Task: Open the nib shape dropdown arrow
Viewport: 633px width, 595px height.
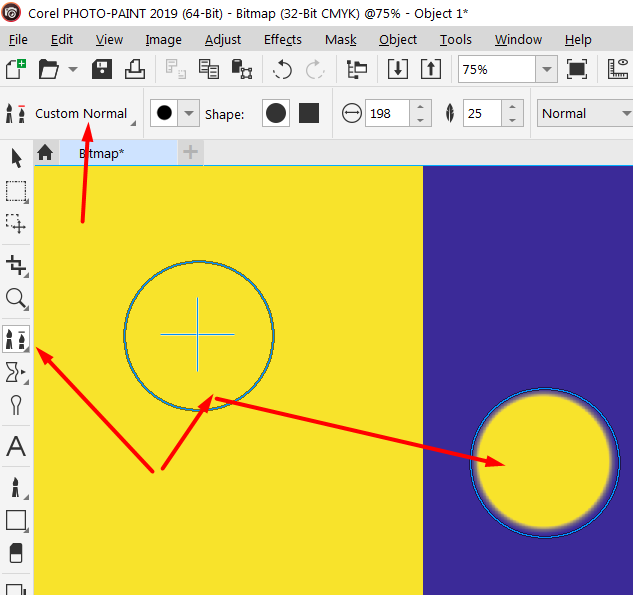Action: (x=189, y=113)
